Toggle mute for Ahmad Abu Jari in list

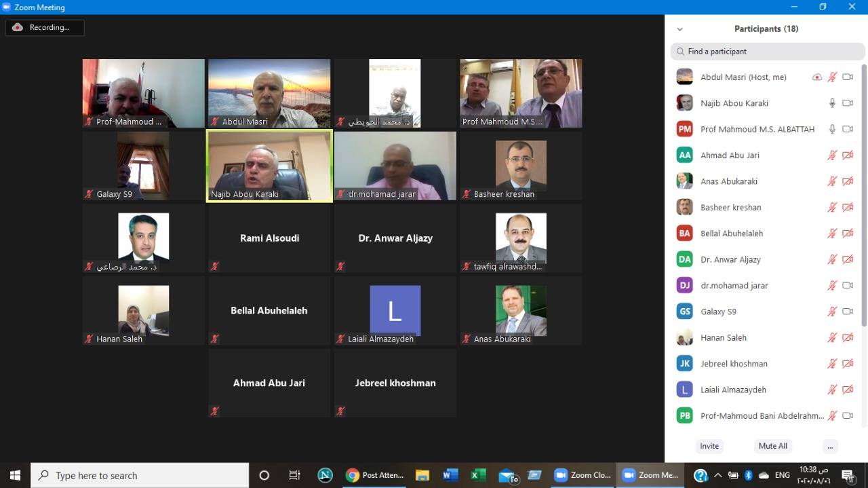pos(832,155)
